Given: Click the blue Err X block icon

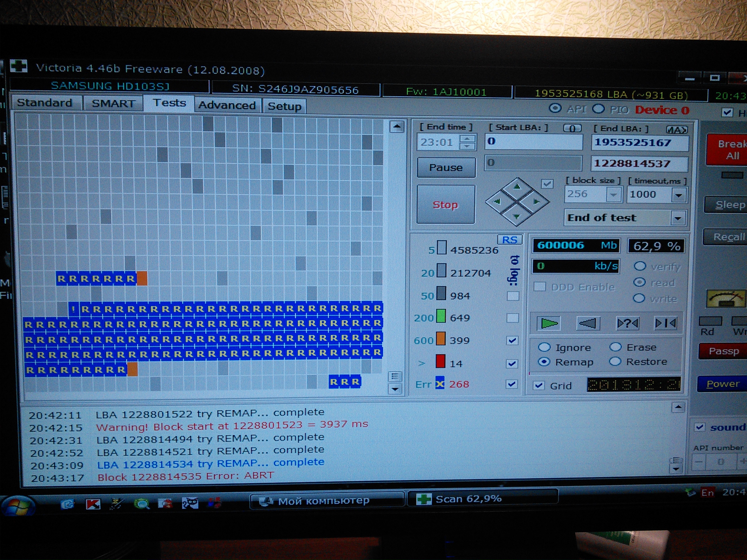Looking at the screenshot, I should point(440,384).
